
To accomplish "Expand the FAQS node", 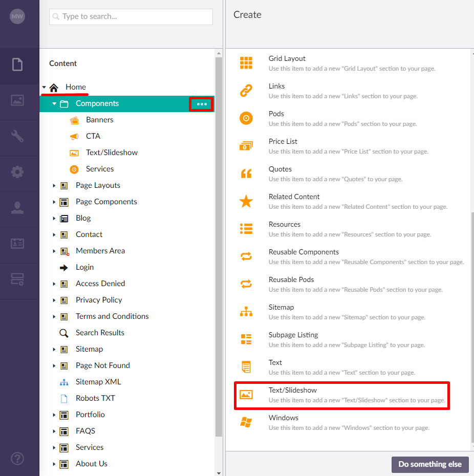I will click(x=54, y=431).
